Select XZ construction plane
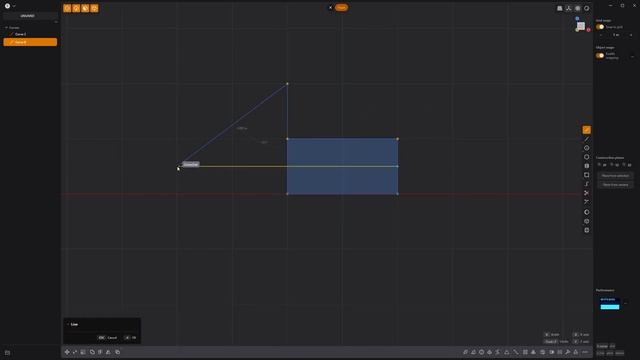This screenshot has width=640, height=360. [627, 165]
